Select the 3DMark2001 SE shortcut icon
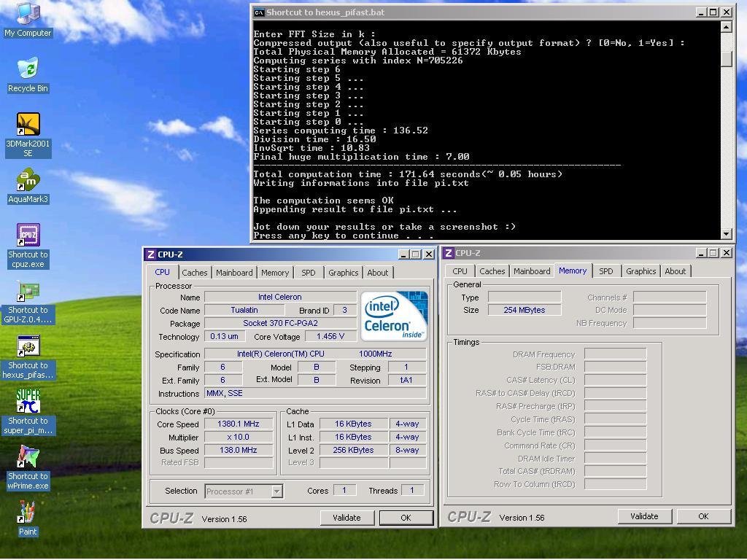This screenshot has width=747, height=560. click(28, 135)
